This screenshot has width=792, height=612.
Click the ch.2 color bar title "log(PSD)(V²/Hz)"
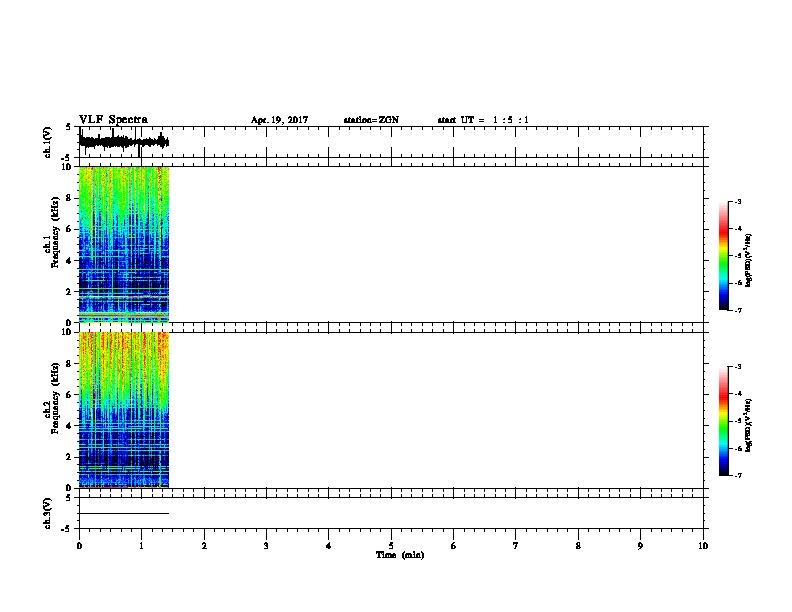pos(749,425)
